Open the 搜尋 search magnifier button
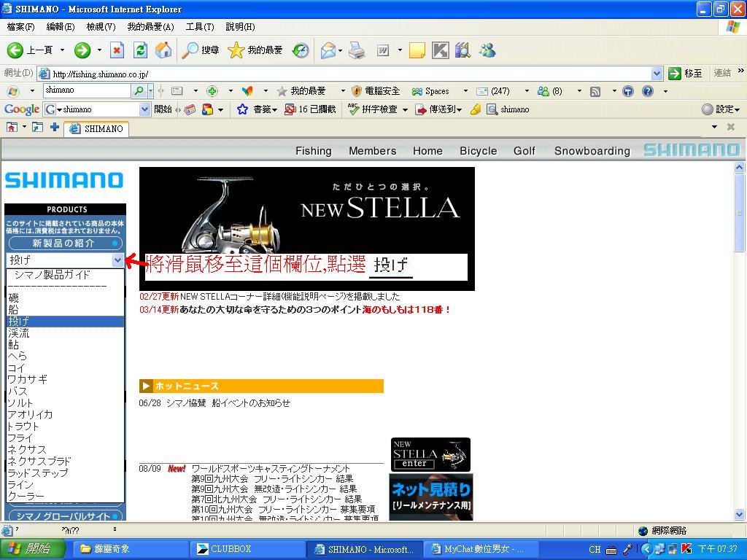Screen dimensions: 747x560 (x=201, y=50)
